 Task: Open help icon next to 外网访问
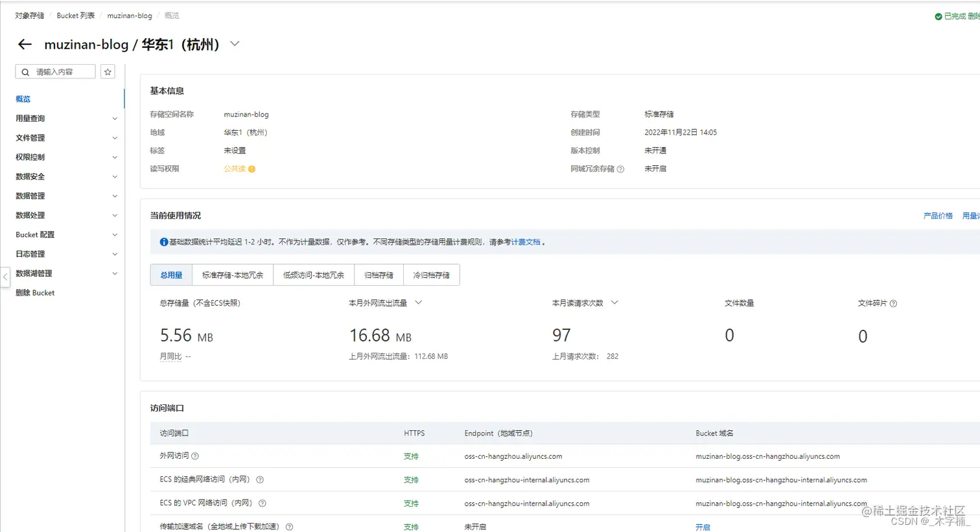click(x=195, y=456)
